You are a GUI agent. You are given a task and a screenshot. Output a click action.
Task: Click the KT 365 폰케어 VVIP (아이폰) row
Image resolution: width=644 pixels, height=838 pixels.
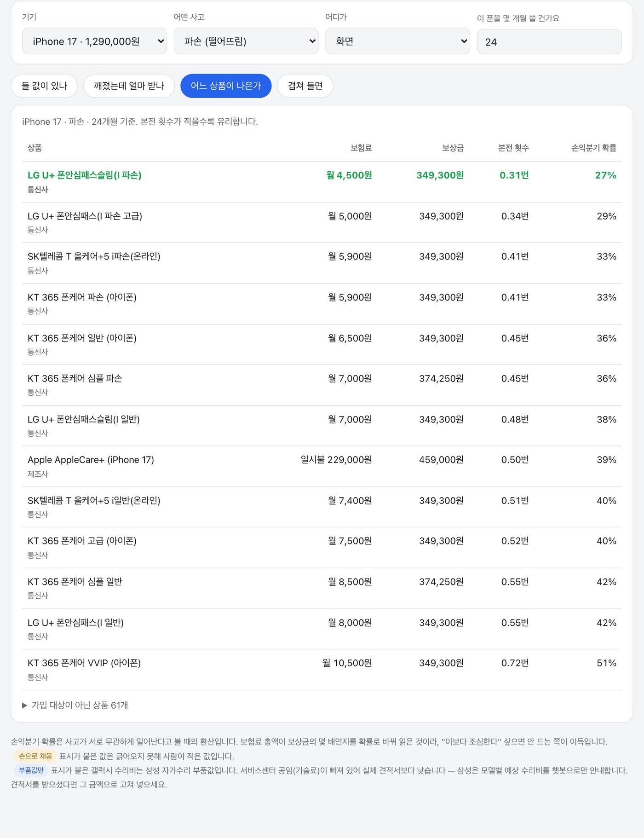pos(322,670)
